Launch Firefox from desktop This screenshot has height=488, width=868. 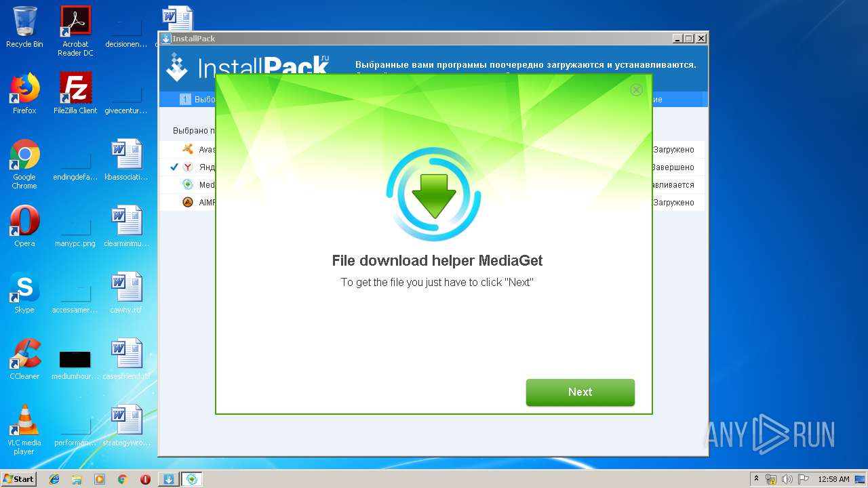(24, 94)
